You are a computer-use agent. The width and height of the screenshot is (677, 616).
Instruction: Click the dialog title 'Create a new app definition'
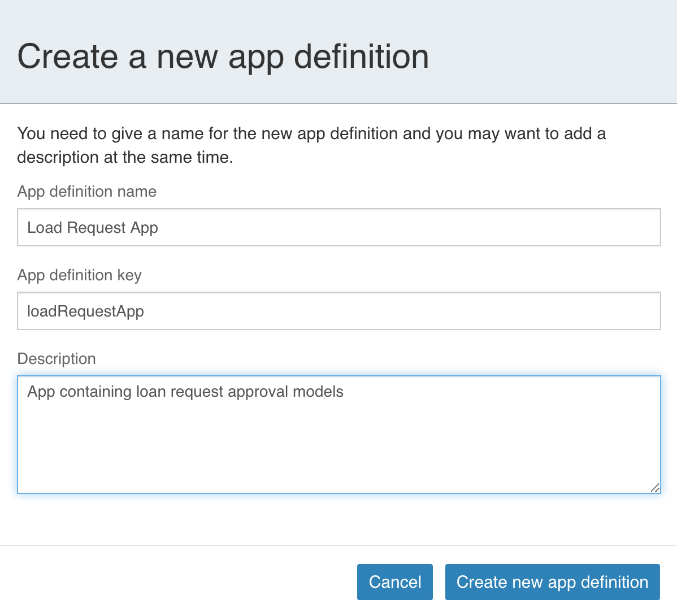pyautogui.click(x=224, y=56)
